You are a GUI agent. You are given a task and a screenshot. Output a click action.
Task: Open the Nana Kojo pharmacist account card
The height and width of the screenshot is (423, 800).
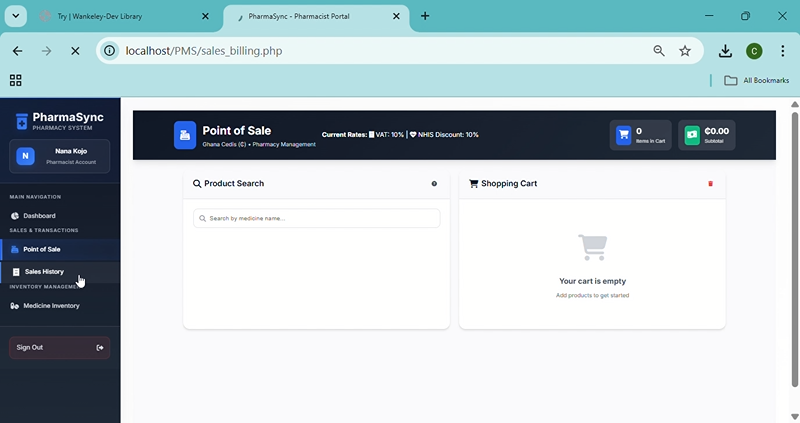(59, 156)
